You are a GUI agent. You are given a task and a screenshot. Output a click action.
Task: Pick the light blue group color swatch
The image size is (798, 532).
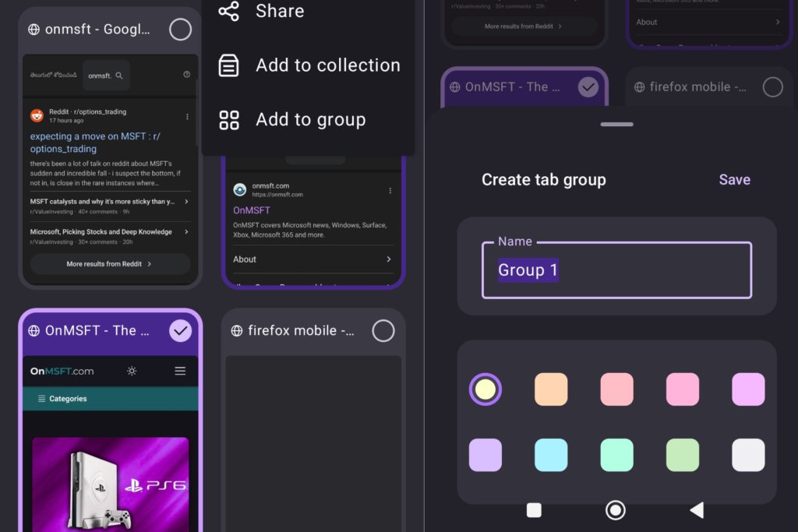[x=551, y=455]
